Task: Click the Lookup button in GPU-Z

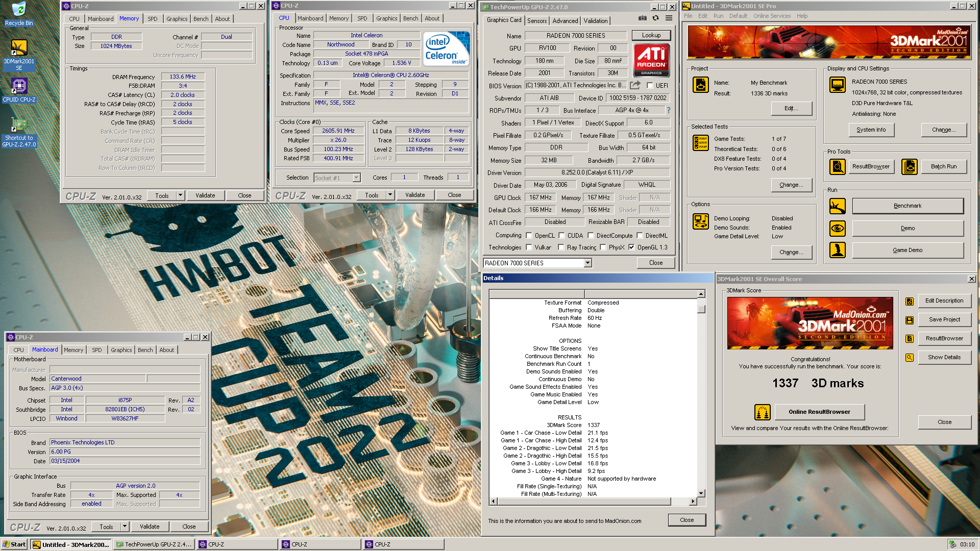Action: pyautogui.click(x=651, y=35)
